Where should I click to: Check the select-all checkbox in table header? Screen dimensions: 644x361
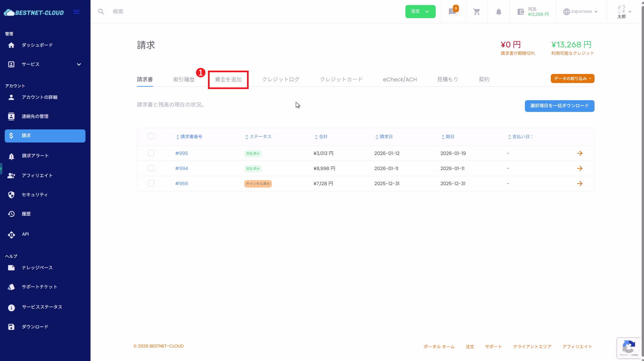(x=151, y=136)
